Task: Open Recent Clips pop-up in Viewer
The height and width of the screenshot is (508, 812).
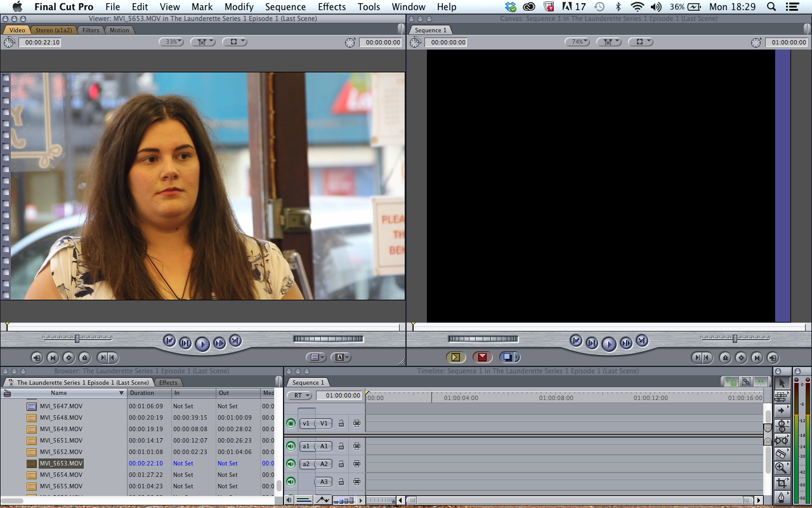Action: tap(316, 358)
